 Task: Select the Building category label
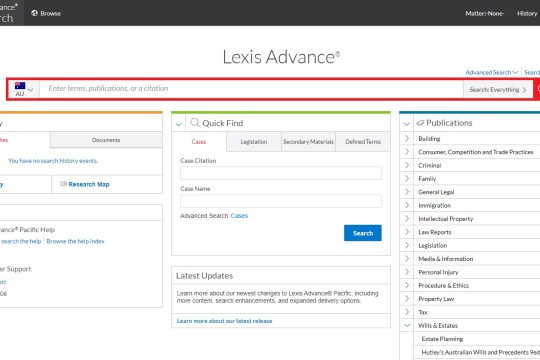tap(429, 138)
